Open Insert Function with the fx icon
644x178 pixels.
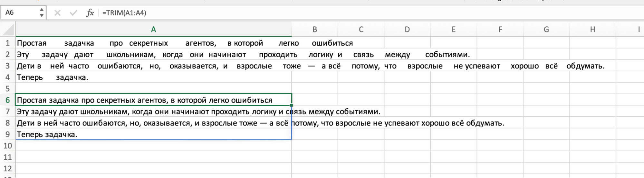tap(90, 13)
